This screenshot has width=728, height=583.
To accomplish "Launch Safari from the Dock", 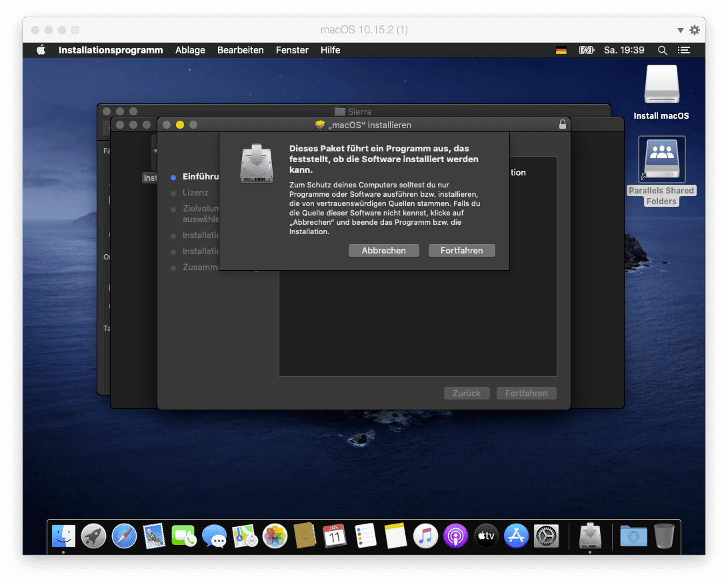I will (124, 536).
